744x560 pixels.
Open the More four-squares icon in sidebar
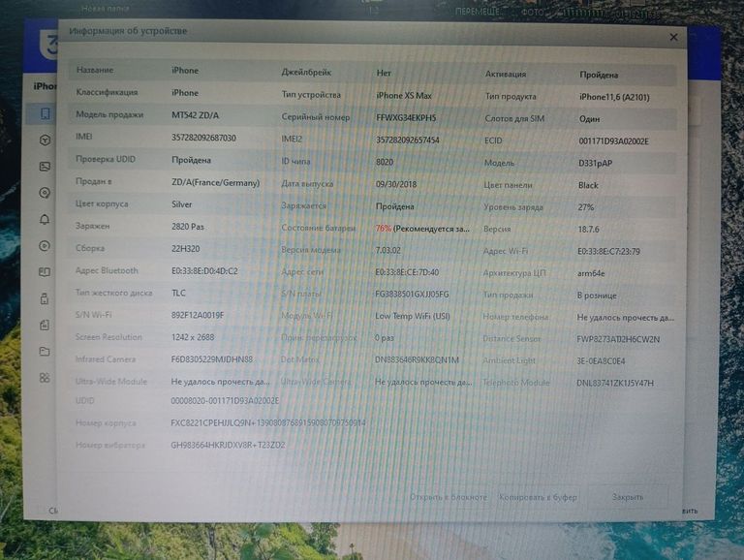pyautogui.click(x=45, y=351)
